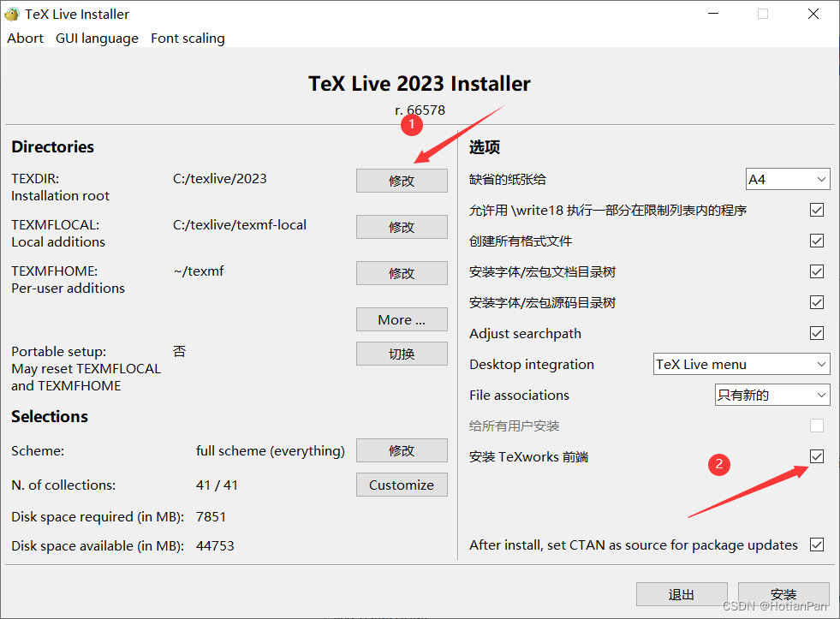Toggle 安装字体/宏包文档目录树 checkbox
This screenshot has height=619, width=840.
pyautogui.click(x=816, y=271)
